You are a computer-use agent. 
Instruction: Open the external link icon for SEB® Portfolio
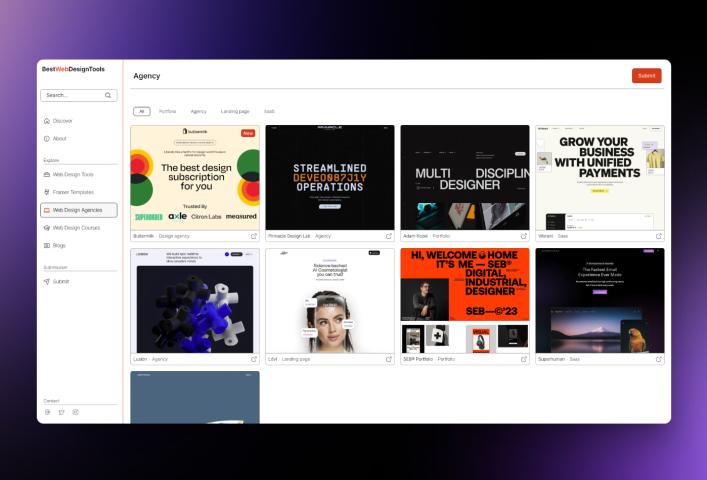523,358
